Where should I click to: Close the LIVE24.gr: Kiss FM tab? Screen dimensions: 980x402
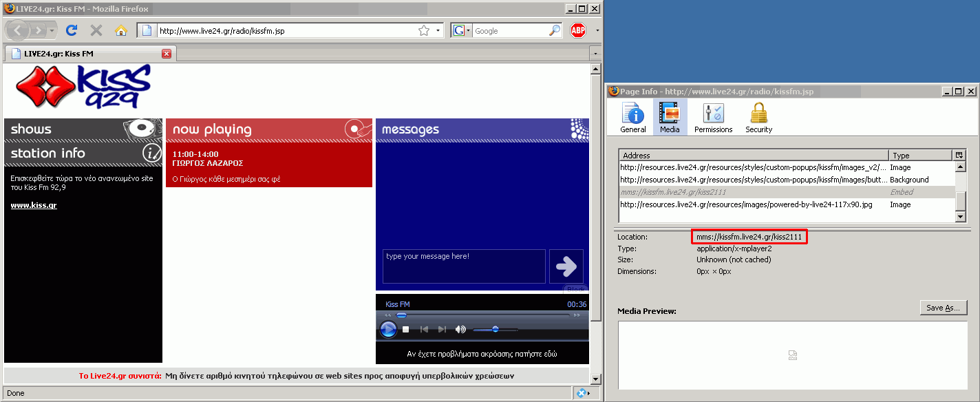[x=167, y=54]
